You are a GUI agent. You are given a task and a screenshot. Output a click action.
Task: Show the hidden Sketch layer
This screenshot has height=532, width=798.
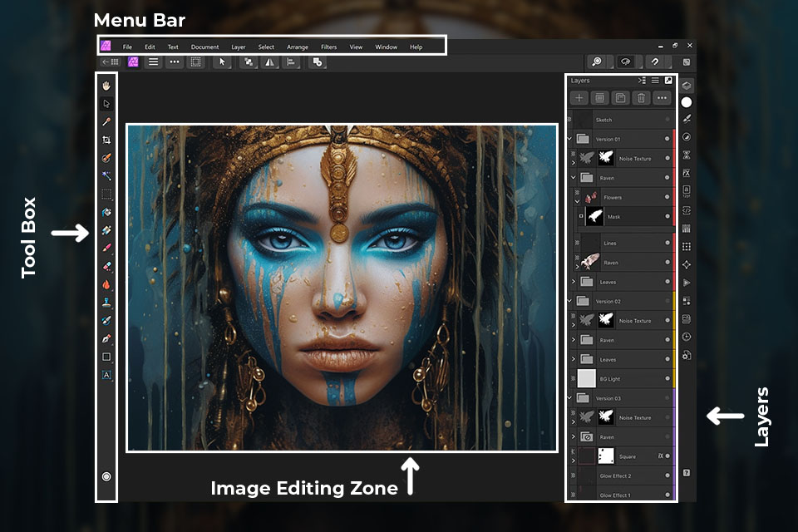tap(667, 120)
